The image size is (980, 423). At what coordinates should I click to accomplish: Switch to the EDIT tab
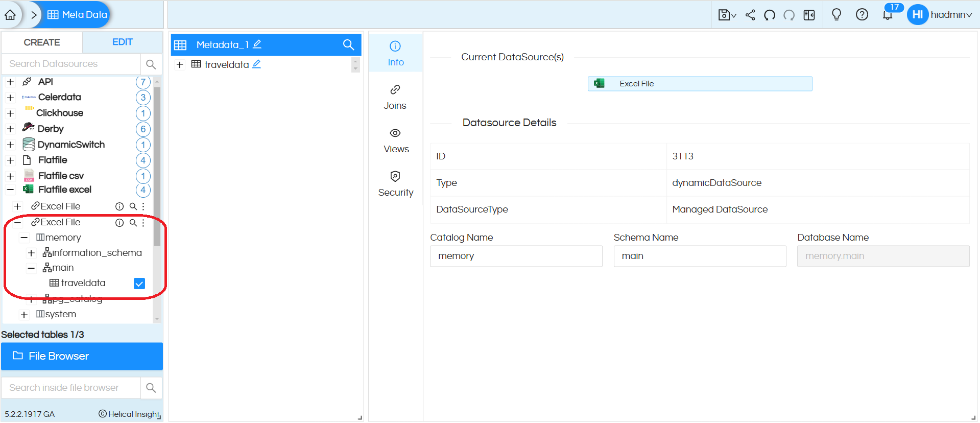point(123,42)
